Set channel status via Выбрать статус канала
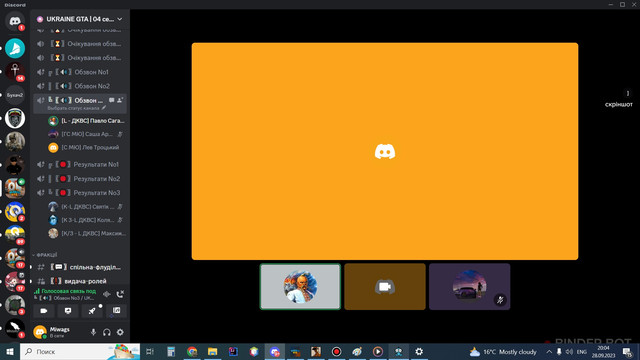 77,108
